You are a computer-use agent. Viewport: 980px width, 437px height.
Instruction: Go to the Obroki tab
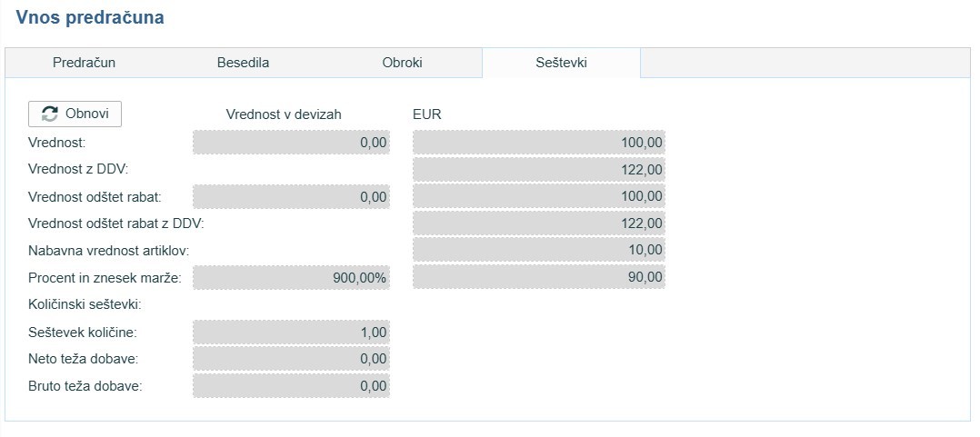402,63
